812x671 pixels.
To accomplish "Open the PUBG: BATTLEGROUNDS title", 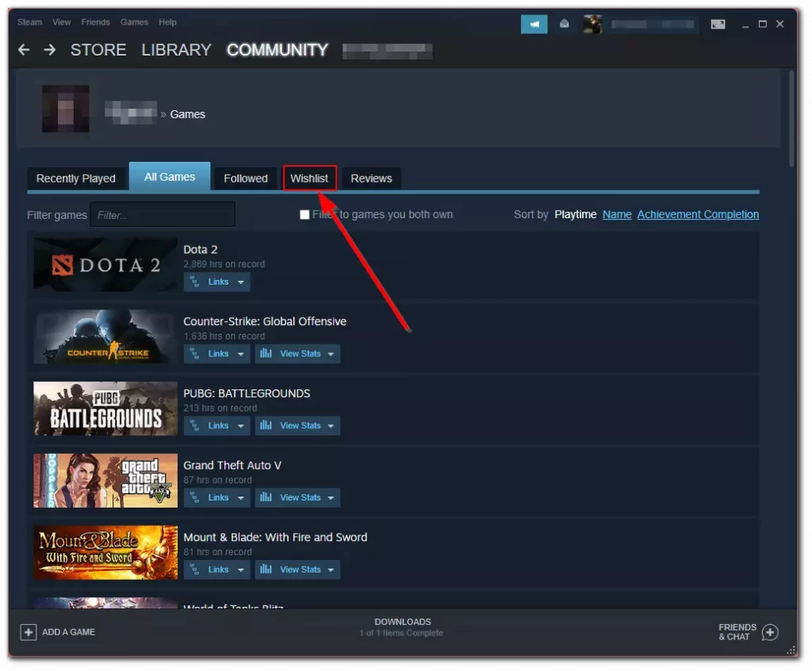I will tap(247, 393).
